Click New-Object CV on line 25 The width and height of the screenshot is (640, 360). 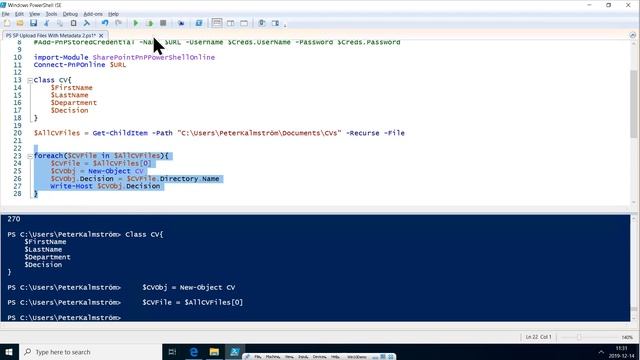click(x=116, y=171)
